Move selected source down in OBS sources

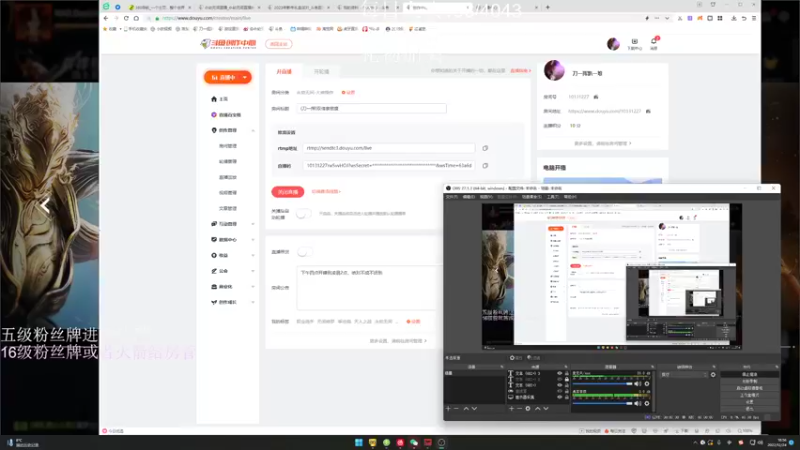coord(546,409)
